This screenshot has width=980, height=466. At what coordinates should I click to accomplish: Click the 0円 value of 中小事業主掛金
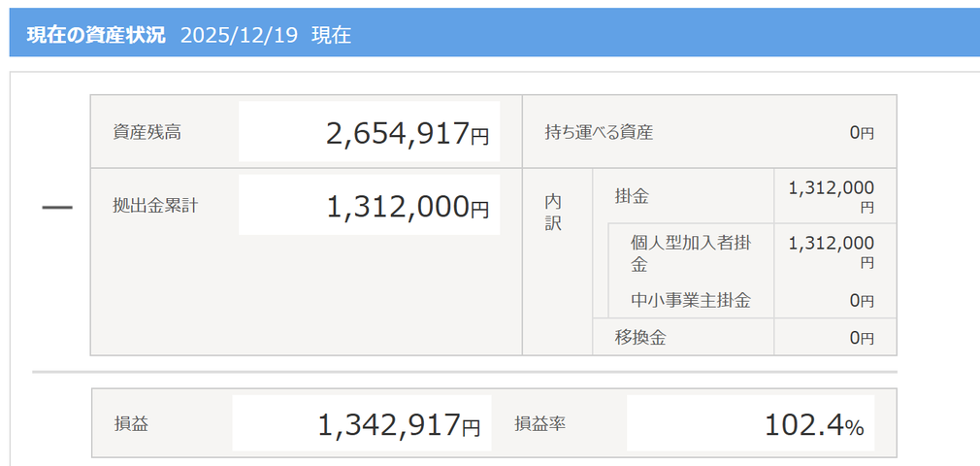point(862,301)
